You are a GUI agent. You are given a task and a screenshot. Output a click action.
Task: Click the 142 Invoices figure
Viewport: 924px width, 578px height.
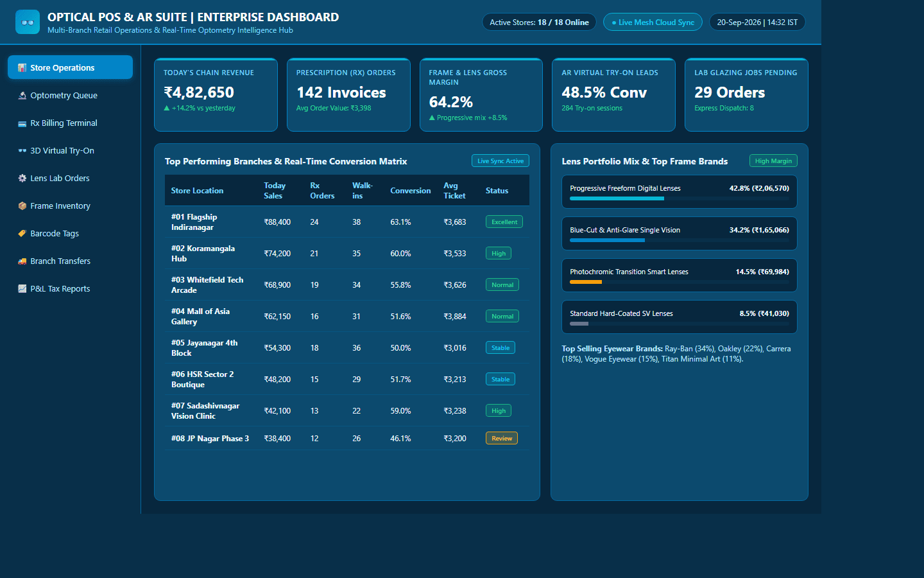point(341,92)
